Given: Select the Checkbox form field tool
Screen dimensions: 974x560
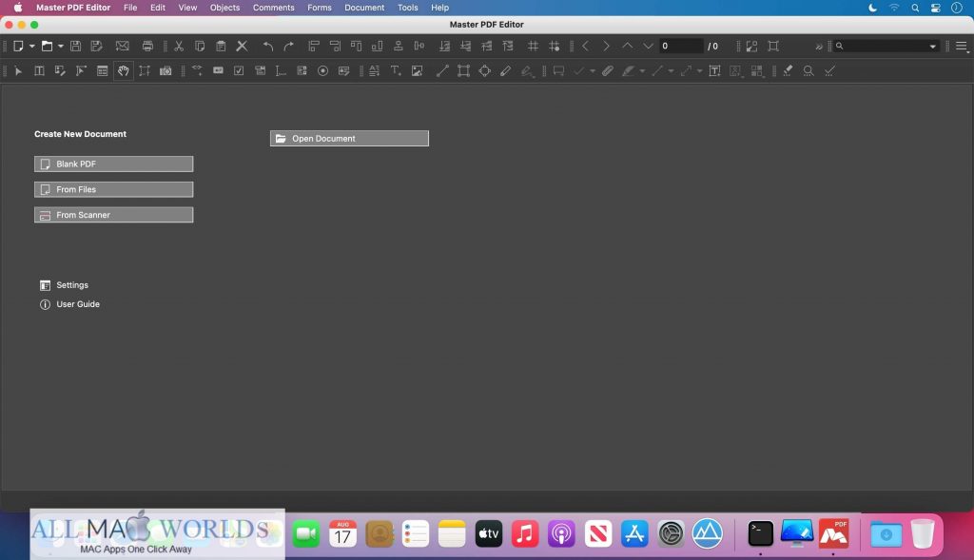Looking at the screenshot, I should click(239, 70).
